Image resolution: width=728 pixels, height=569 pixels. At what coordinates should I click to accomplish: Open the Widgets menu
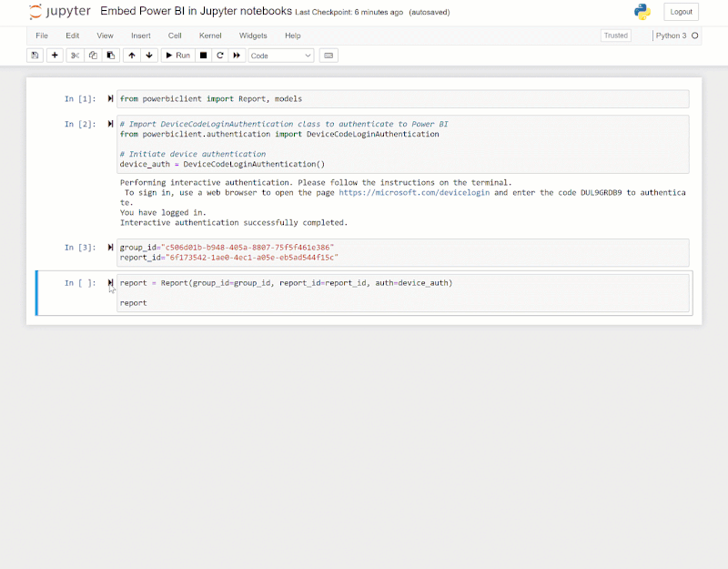click(x=253, y=36)
